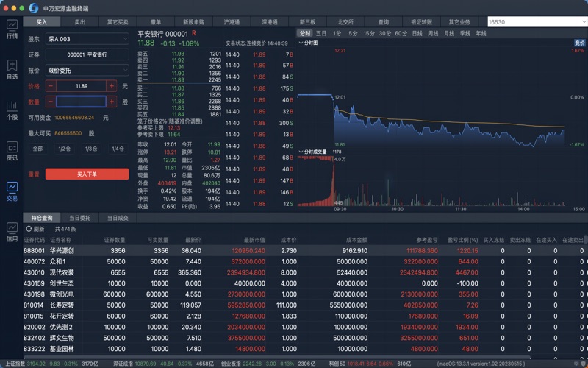Open the 自选 watchlist sidebar icon

coord(12,70)
